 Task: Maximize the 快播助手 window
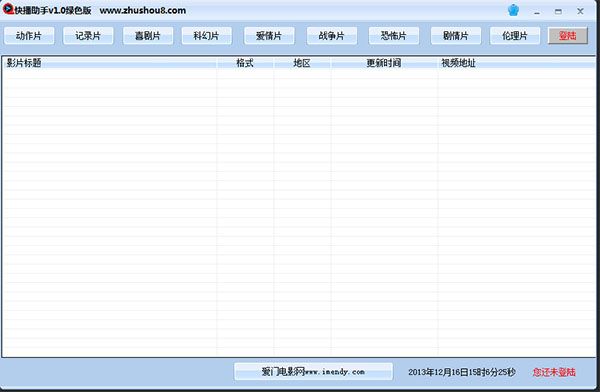pyautogui.click(x=558, y=11)
